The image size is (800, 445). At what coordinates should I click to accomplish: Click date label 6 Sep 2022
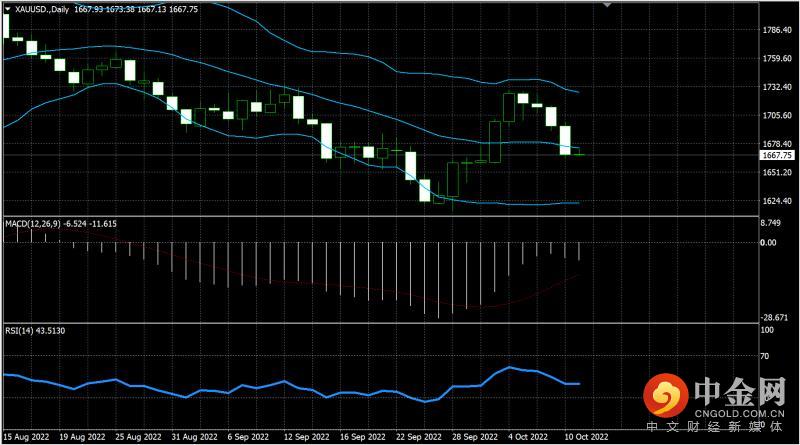248,437
